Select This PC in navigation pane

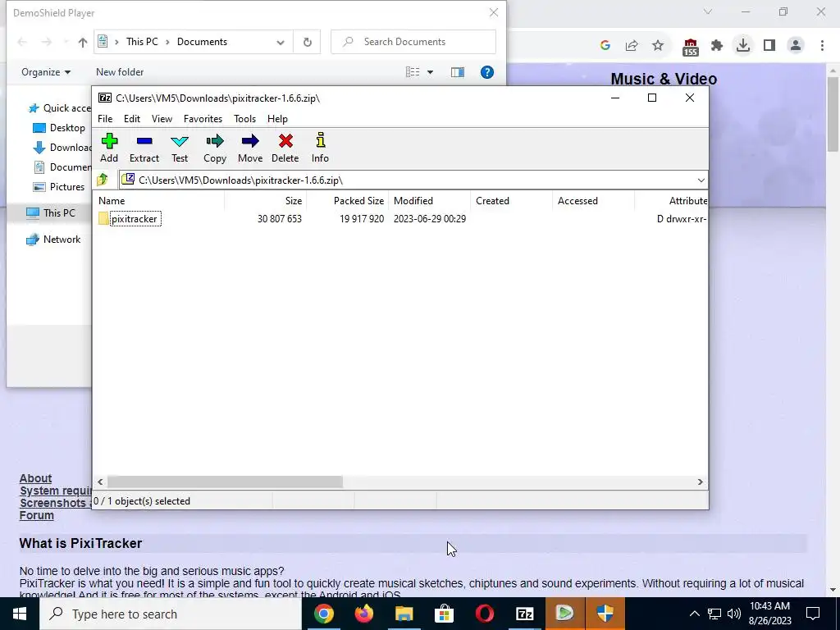click(51, 213)
